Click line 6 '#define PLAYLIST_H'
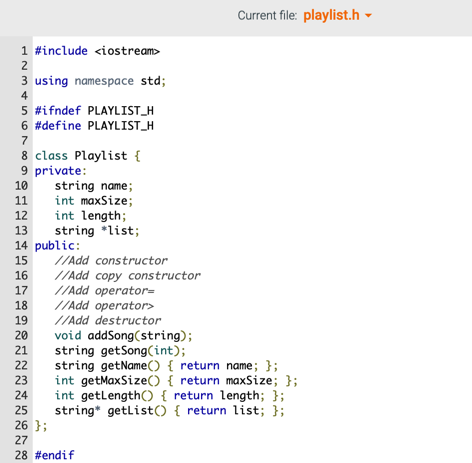The image size is (472, 463). pyautogui.click(x=94, y=126)
